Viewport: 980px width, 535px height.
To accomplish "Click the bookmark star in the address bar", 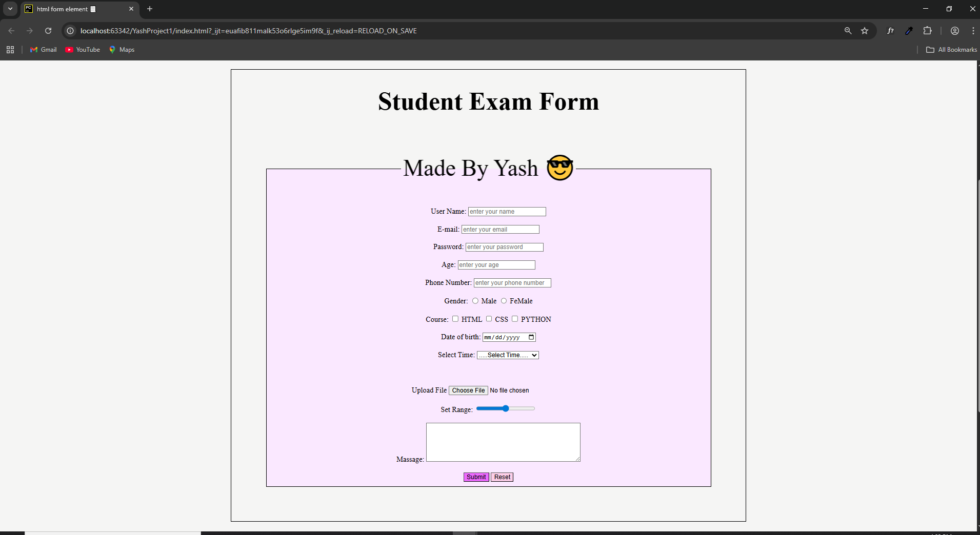I will tap(865, 31).
